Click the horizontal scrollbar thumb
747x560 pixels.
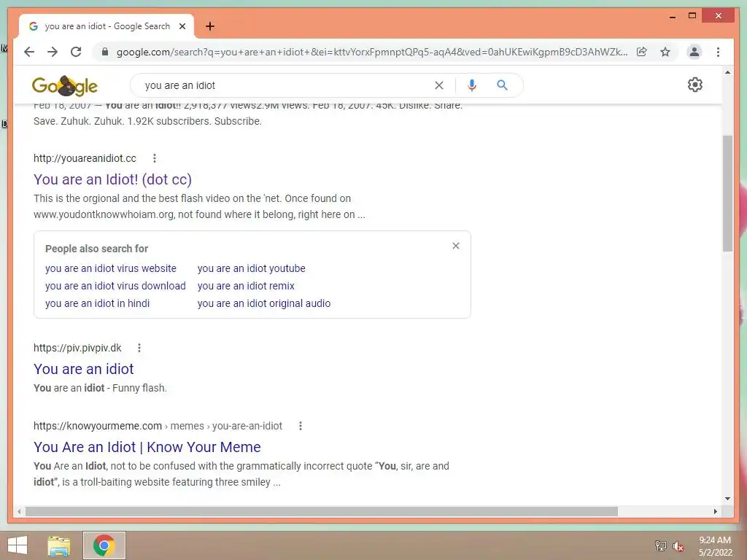[322, 511]
